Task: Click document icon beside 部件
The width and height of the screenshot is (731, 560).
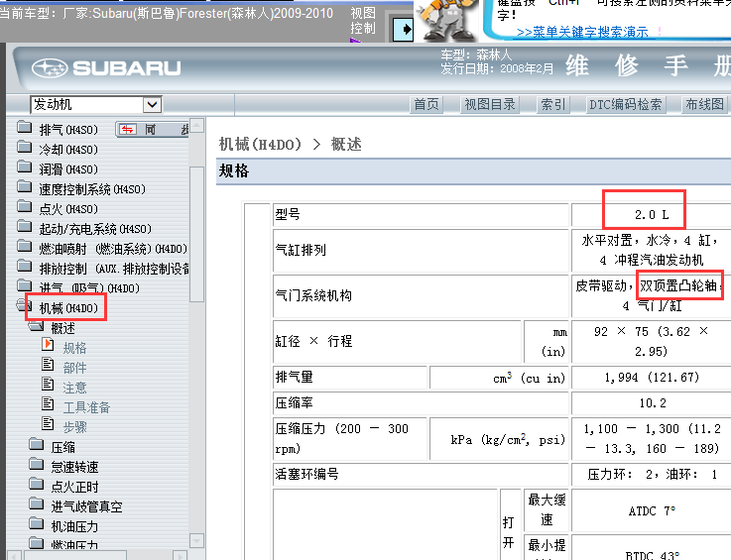Action: (x=48, y=365)
